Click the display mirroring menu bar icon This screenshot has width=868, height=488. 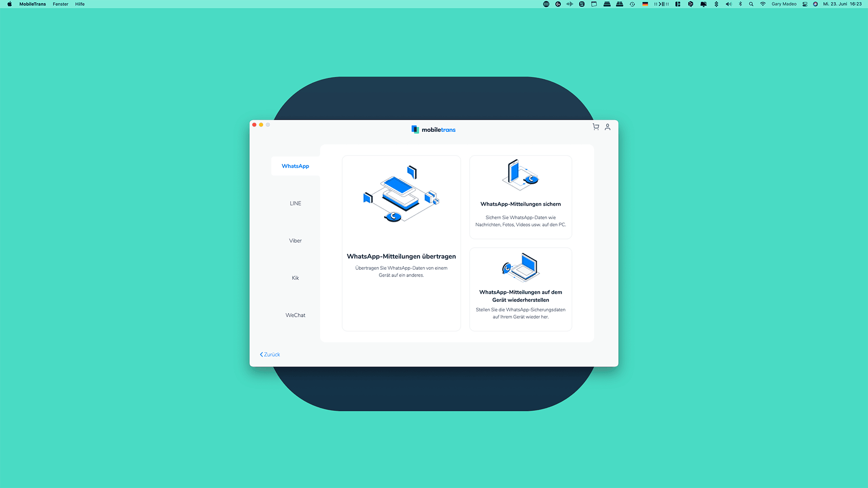click(703, 4)
